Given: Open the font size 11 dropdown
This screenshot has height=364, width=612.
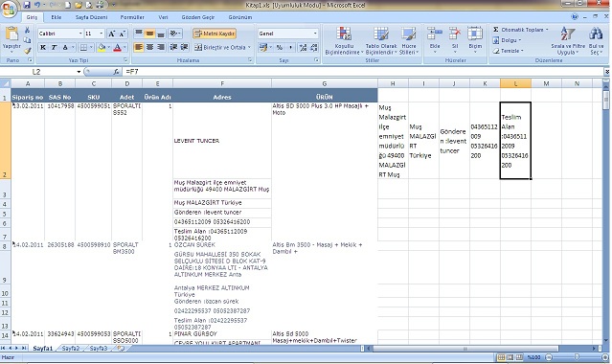Looking at the screenshot, I should [102, 34].
